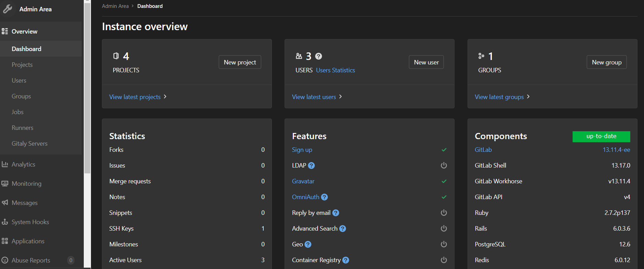Click the breadcrumb chevron after Admin Area
Viewport: 644px width, 269px height.
[x=133, y=6]
